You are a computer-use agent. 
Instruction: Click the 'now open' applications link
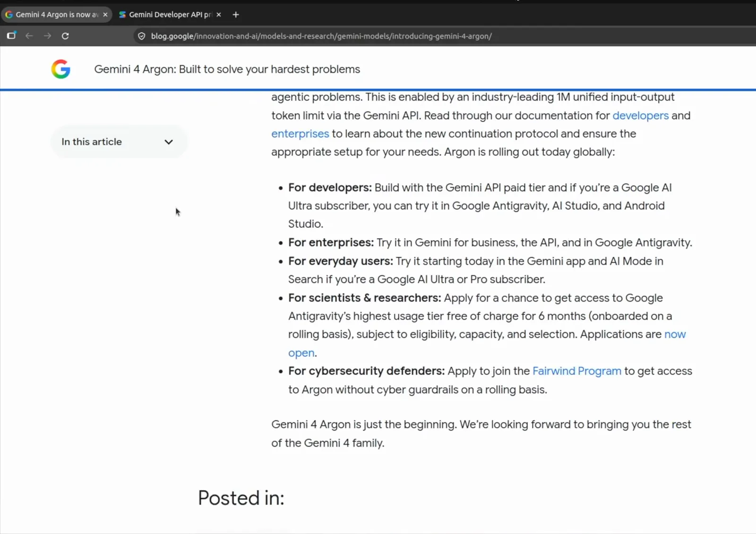pos(675,334)
